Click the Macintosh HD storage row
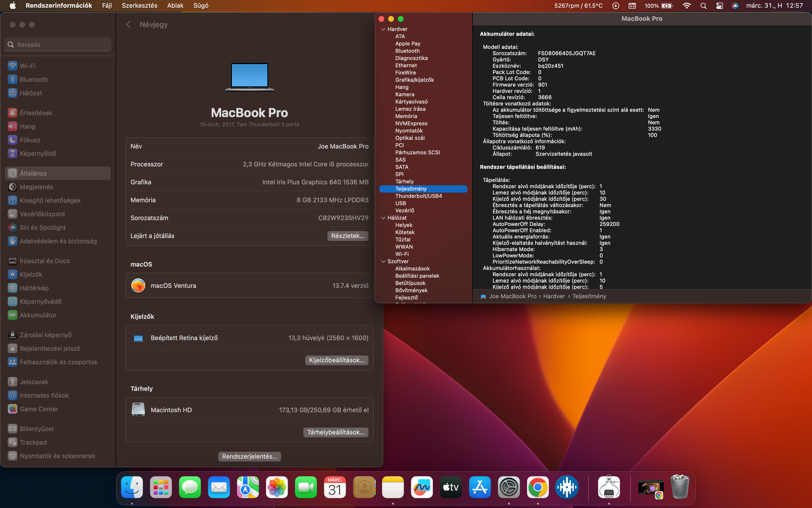This screenshot has width=812, height=508. (x=250, y=410)
